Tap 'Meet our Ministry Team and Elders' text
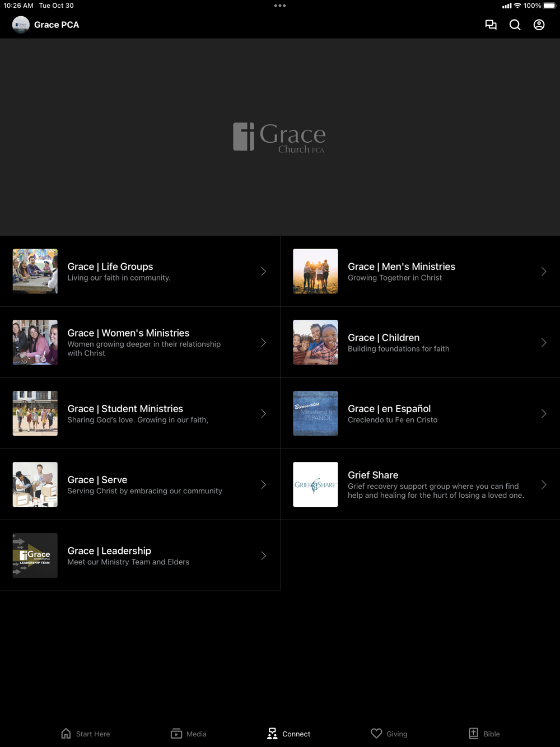Viewport: 560px width, 747px height. (128, 562)
